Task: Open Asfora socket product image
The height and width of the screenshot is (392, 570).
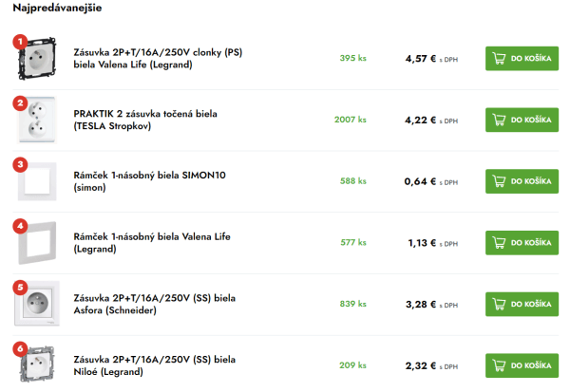Action: tap(37, 304)
